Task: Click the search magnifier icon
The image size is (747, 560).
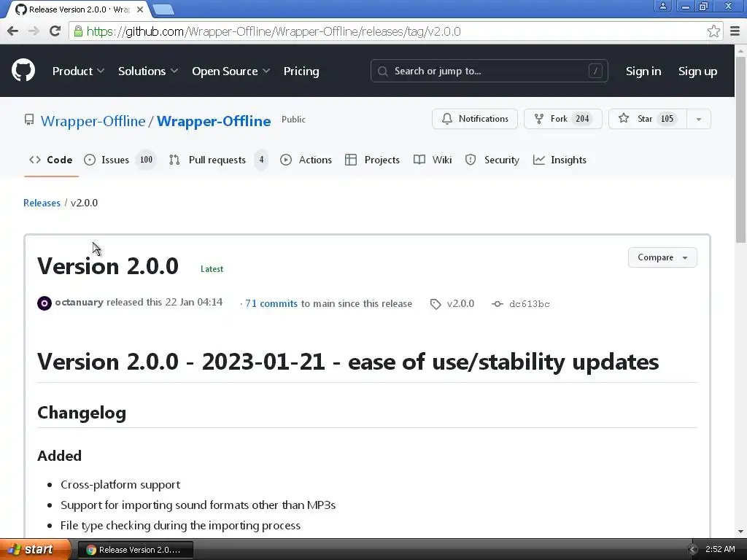Action: [382, 71]
